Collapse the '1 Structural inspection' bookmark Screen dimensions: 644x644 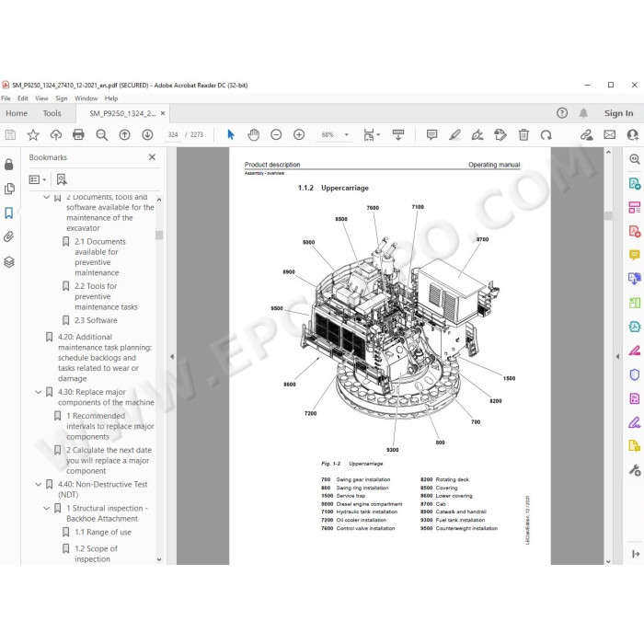[46, 509]
